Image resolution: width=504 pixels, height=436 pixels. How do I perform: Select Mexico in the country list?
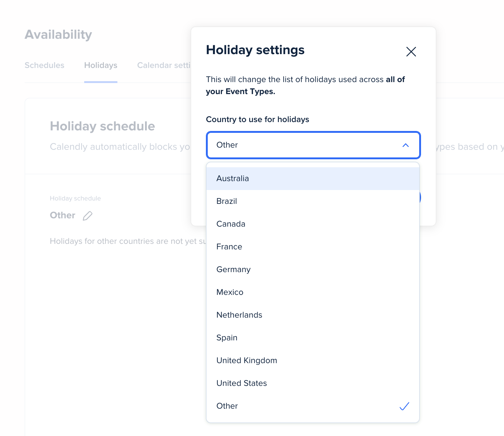click(x=230, y=292)
